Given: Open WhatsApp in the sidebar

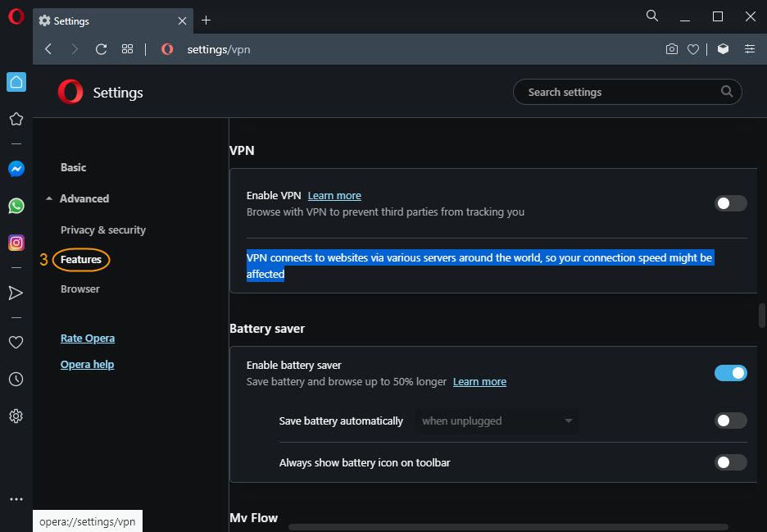Looking at the screenshot, I should point(16,206).
